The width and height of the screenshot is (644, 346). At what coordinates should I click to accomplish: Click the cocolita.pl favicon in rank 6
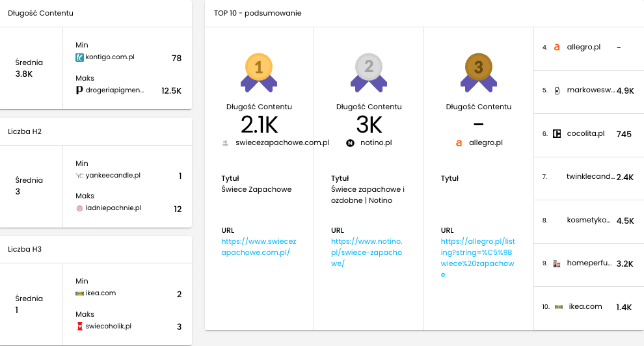[x=557, y=134]
